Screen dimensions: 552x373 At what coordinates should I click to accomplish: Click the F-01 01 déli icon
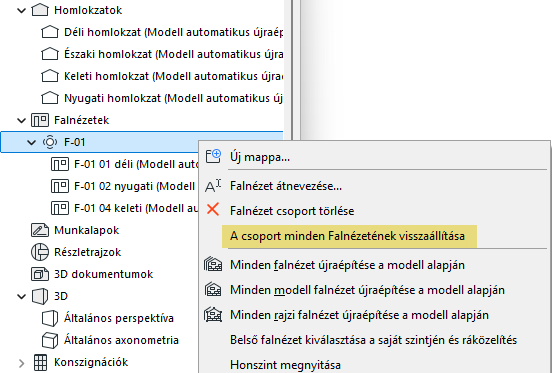tap(60, 164)
